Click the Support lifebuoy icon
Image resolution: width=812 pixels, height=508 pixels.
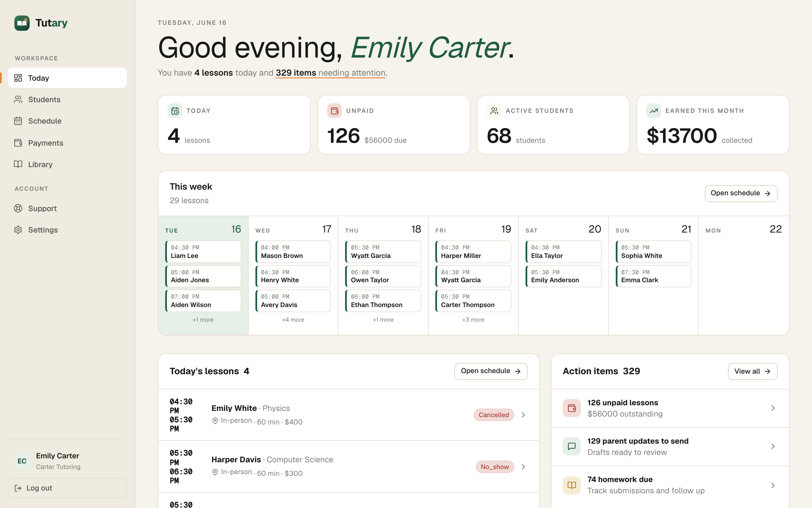click(x=18, y=208)
